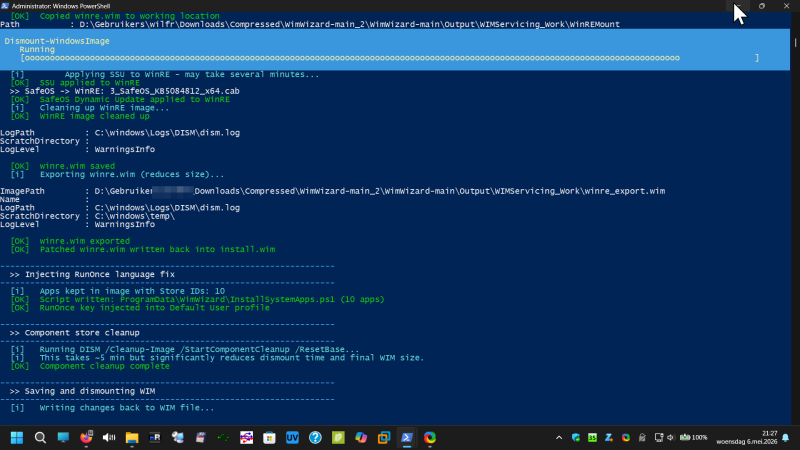Minimize the PowerShell window
800x450 pixels.
pyautogui.click(x=738, y=6)
